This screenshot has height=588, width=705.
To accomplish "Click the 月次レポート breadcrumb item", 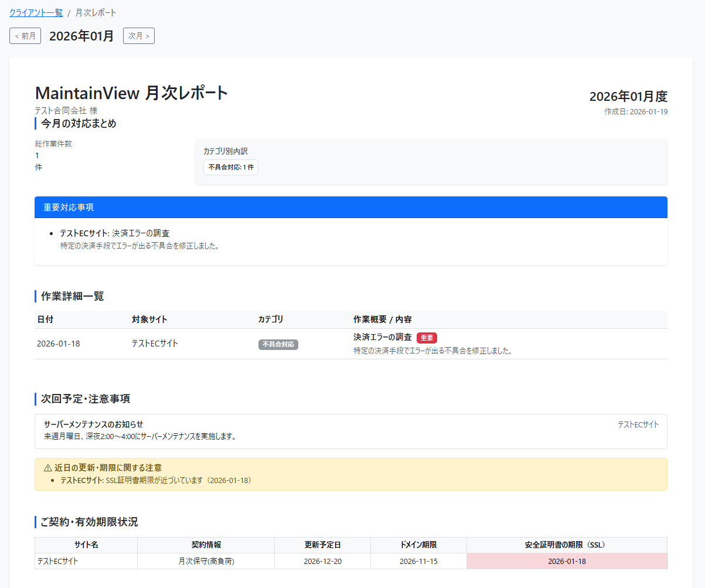I will (x=96, y=12).
